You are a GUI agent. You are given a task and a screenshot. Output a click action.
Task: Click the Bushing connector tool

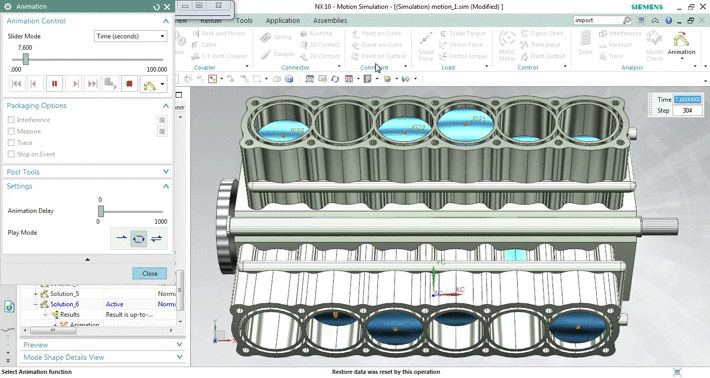(x=316, y=33)
